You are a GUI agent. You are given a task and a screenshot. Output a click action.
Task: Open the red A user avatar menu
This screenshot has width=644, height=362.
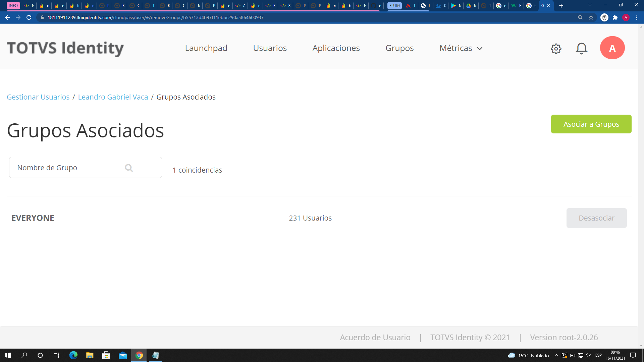[x=612, y=48]
